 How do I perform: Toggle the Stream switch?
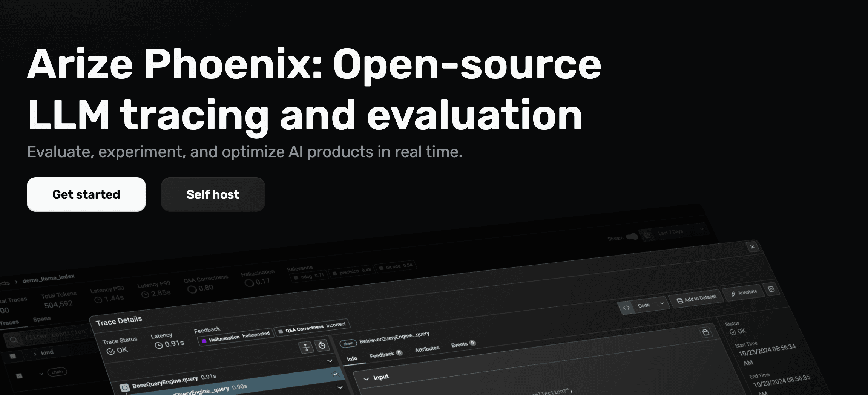(x=632, y=237)
